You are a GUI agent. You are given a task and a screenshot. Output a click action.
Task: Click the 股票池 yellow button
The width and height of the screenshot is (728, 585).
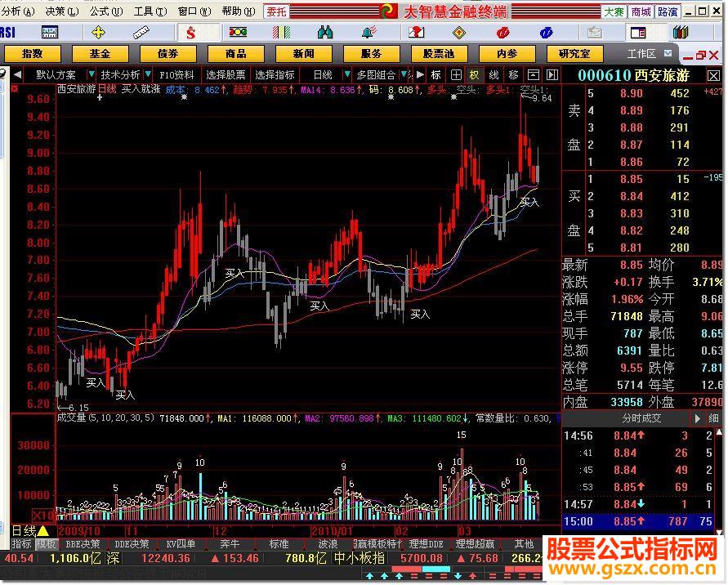click(x=439, y=54)
